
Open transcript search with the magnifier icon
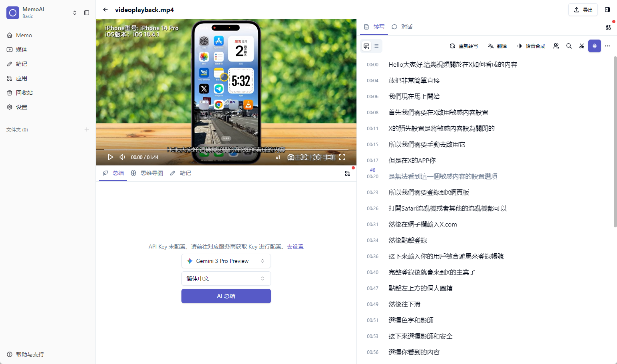[569, 46]
